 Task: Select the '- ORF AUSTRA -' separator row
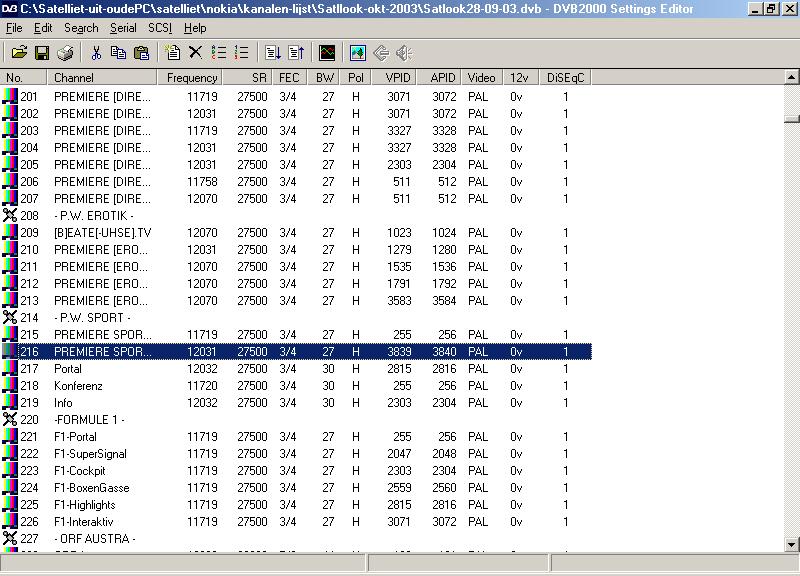click(x=296, y=538)
